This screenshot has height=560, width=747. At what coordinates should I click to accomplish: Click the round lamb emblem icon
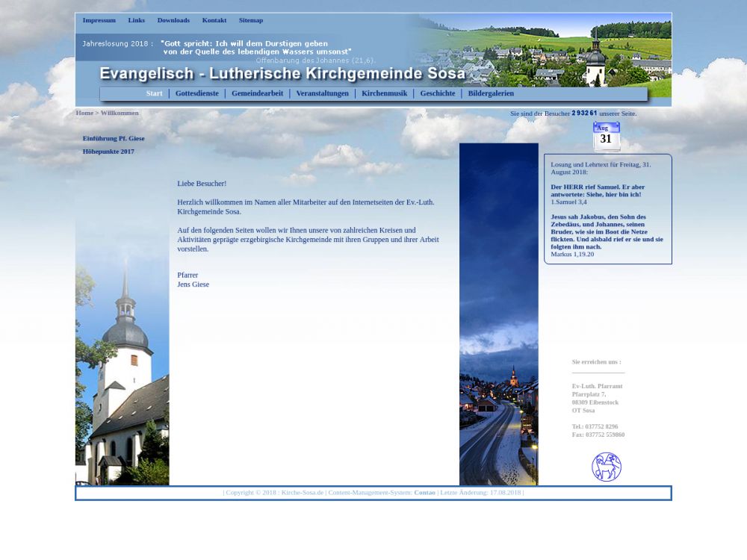(x=606, y=467)
